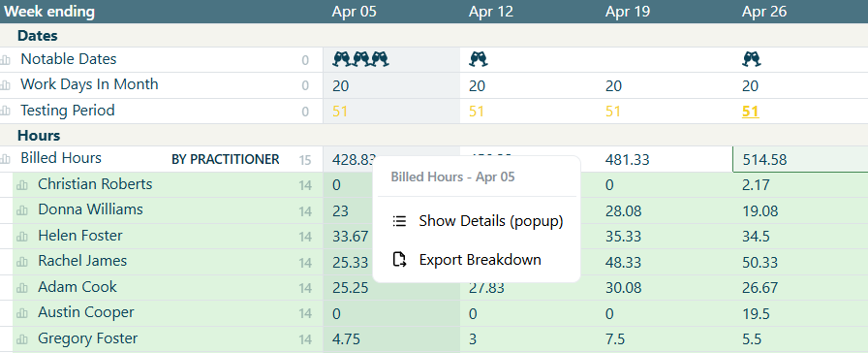Select Show Details (popup) menu option

click(x=477, y=221)
